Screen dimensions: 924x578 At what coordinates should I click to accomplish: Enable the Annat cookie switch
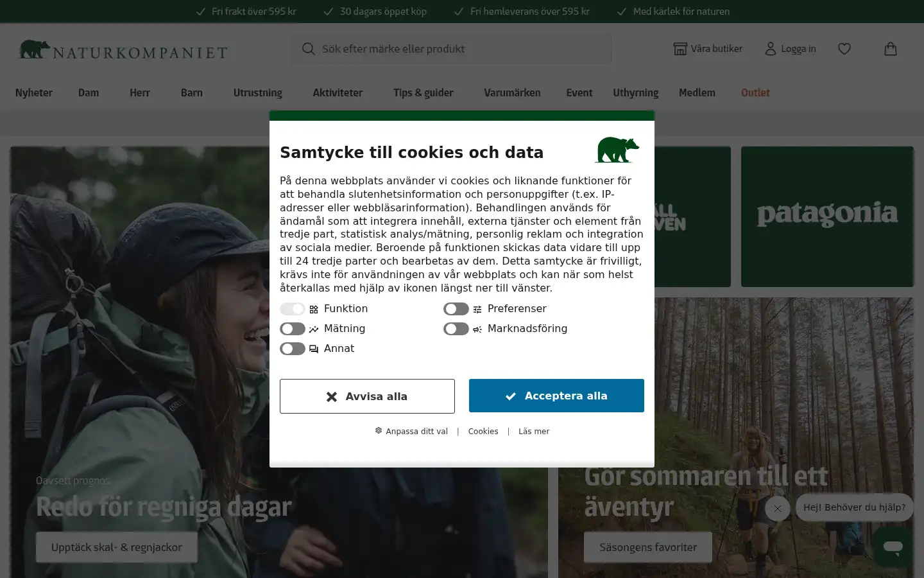pyautogui.click(x=293, y=349)
